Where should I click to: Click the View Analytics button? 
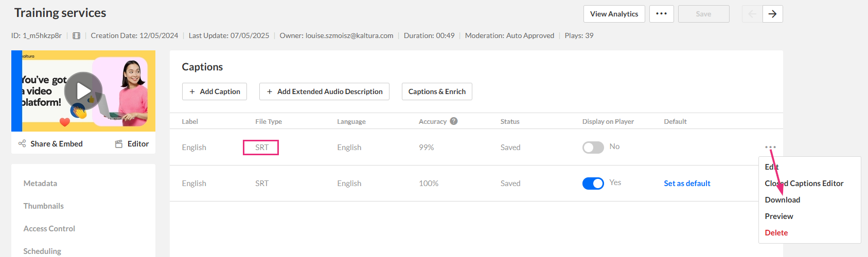614,14
